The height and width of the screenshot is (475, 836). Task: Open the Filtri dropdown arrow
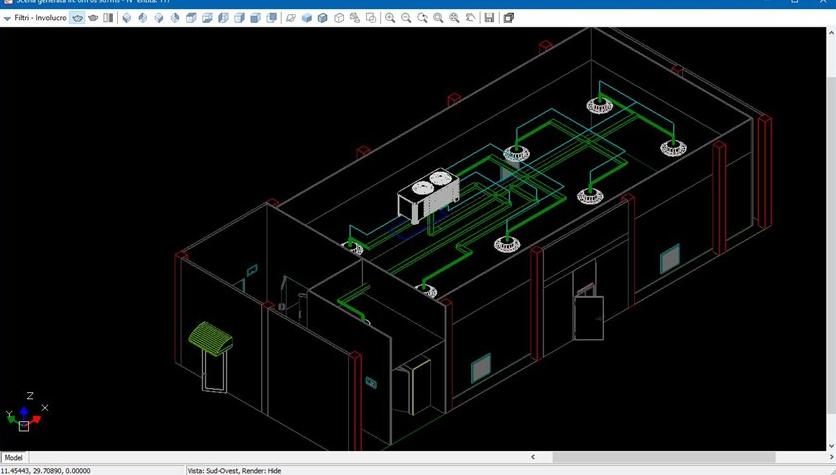pyautogui.click(x=7, y=18)
